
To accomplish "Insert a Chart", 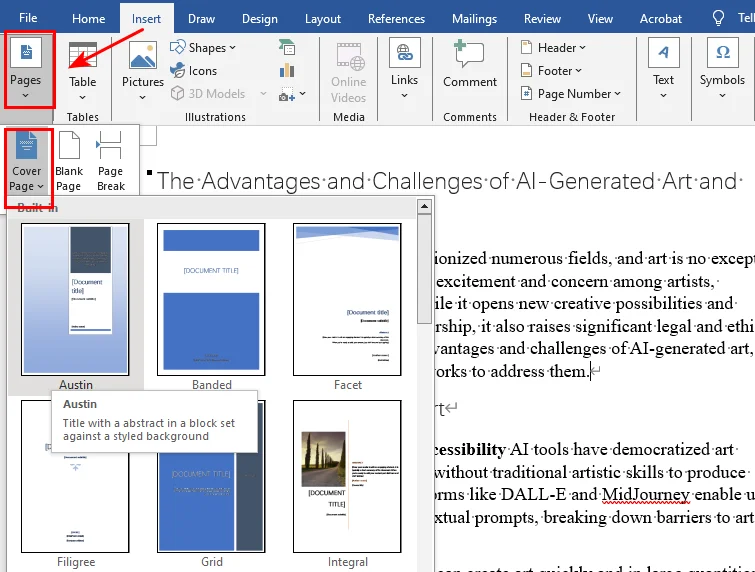I will (x=287, y=70).
